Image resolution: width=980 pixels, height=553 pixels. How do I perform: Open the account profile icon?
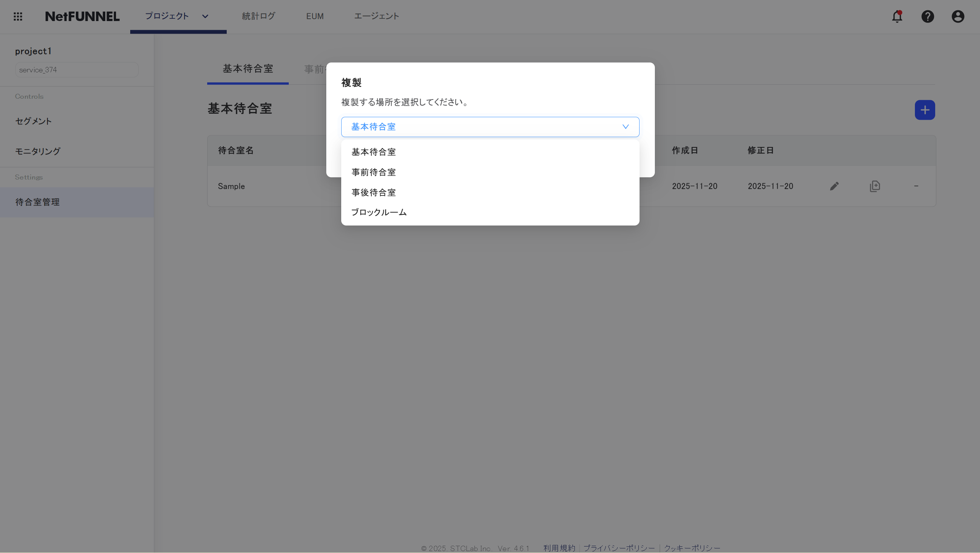957,16
